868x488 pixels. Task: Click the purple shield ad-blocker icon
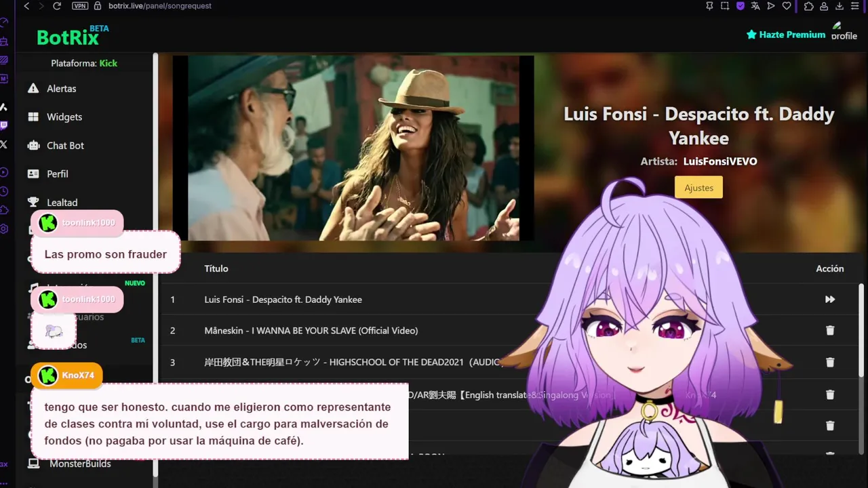tap(741, 6)
